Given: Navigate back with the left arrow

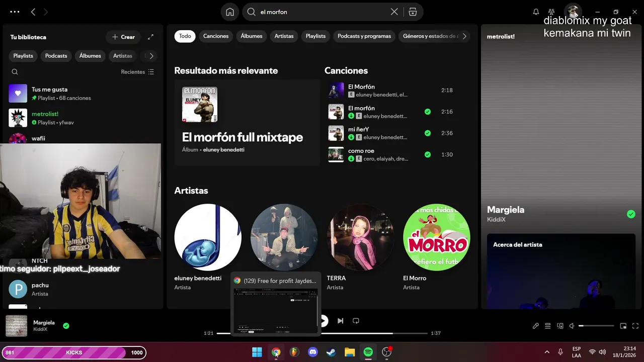Looking at the screenshot, I should click(x=33, y=12).
